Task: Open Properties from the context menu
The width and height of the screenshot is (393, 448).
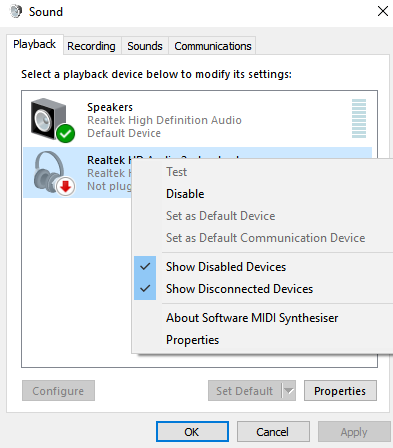Action: coord(192,340)
